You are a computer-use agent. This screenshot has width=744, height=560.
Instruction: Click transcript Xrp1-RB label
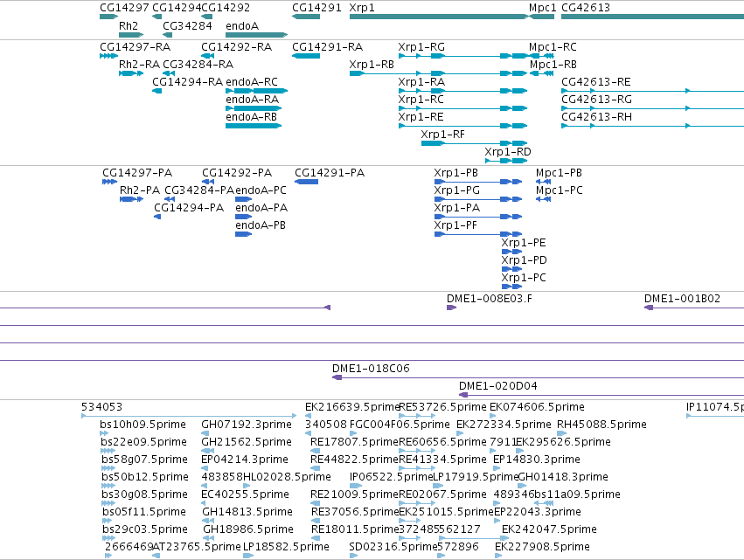[372, 65]
